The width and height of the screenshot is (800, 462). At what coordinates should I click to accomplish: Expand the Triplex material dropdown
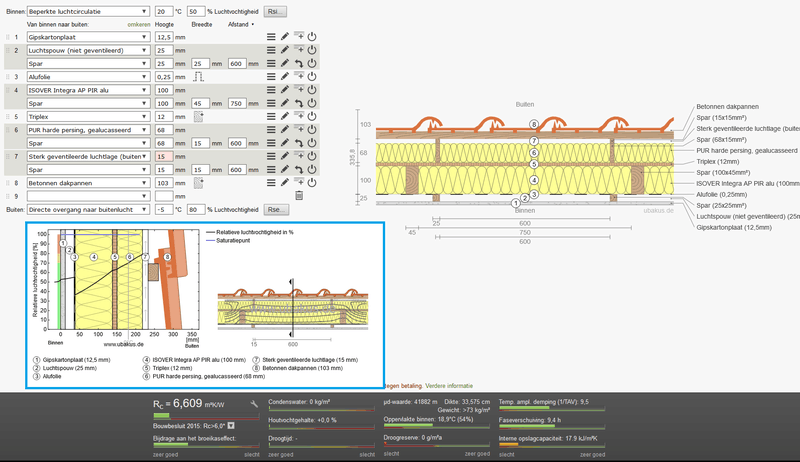click(87, 117)
